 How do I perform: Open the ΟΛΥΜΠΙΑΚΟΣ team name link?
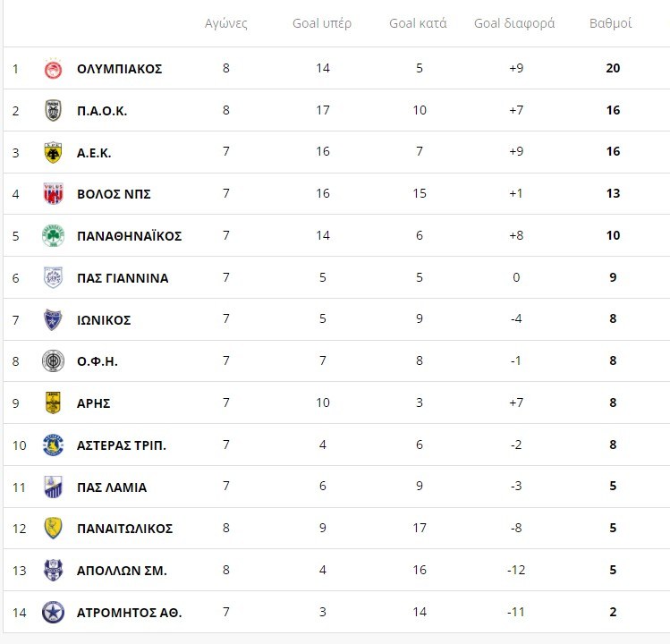point(120,69)
